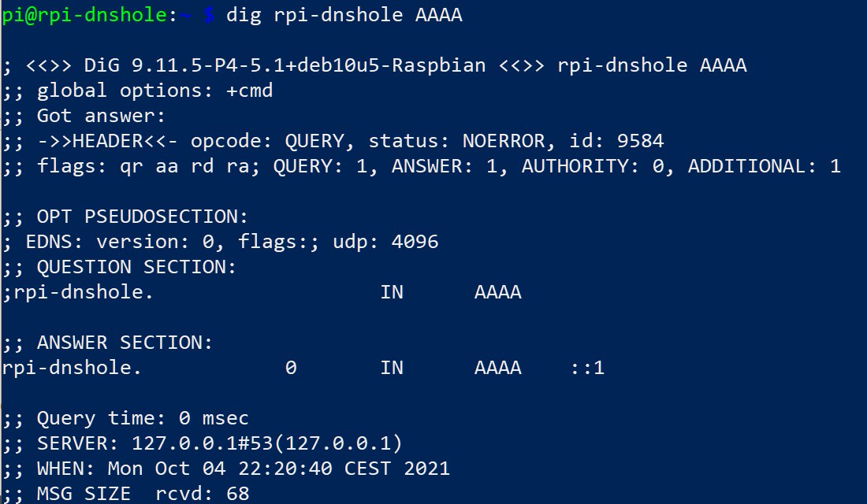This screenshot has width=867, height=504.
Task: Click the blue dollar sign prompt symbol
Action: pos(208,15)
